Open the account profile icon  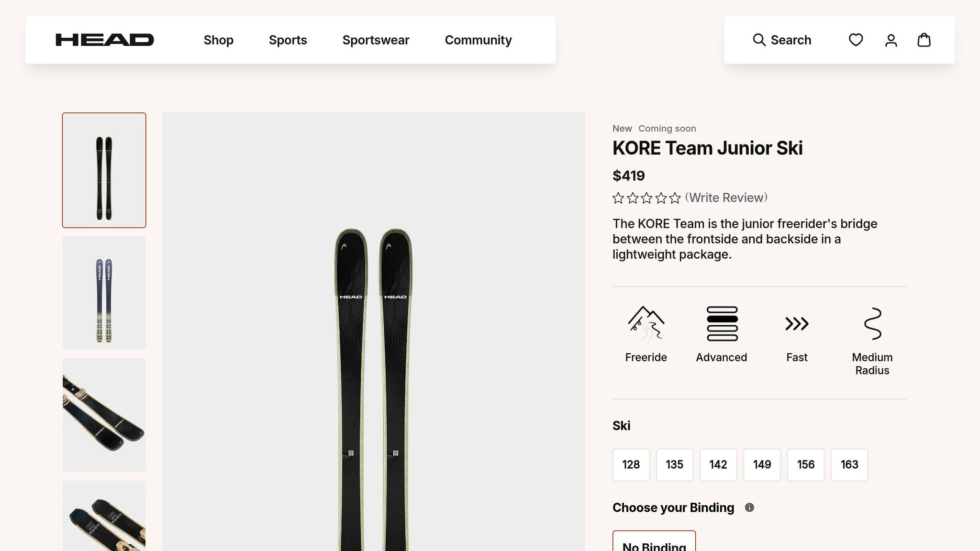891,40
